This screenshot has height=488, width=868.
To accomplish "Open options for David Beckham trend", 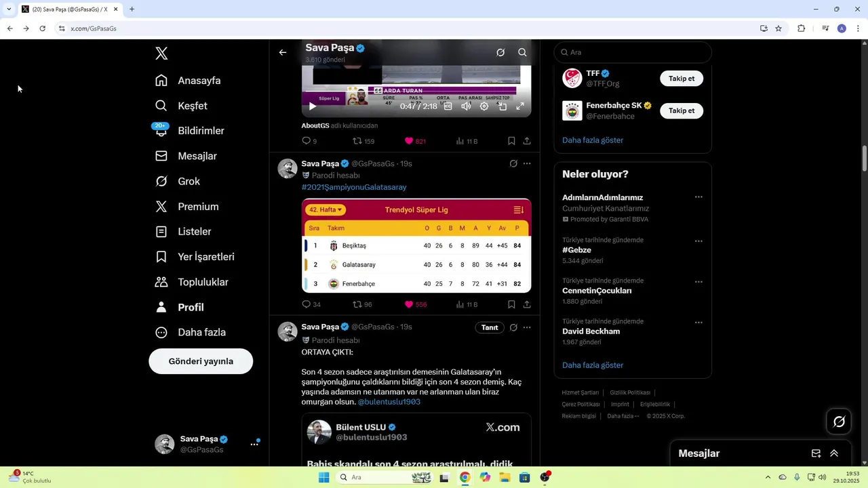I will (698, 323).
